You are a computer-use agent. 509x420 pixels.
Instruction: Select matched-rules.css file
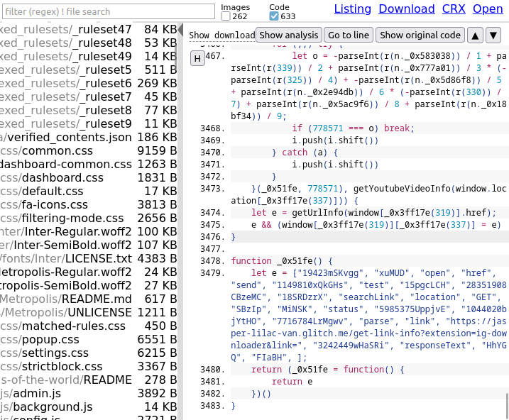[x=88, y=326]
